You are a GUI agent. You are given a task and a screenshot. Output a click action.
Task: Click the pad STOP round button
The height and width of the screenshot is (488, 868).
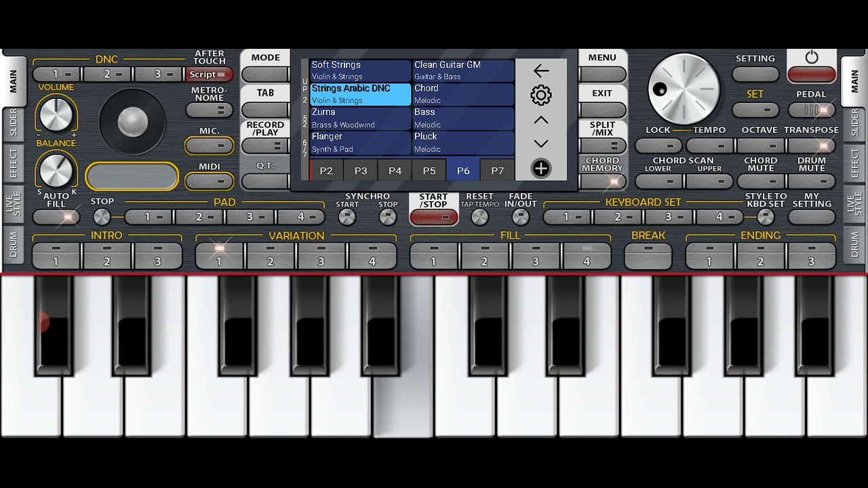102,217
